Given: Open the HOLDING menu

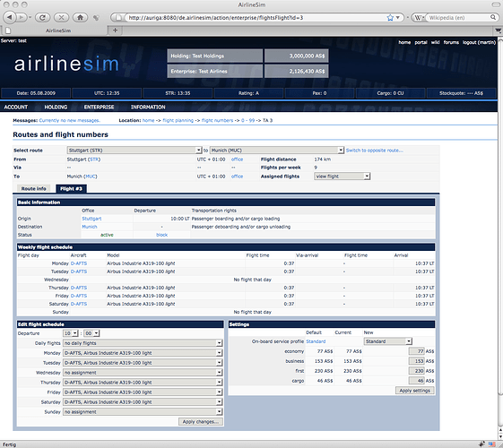Looking at the screenshot, I should click(x=56, y=107).
